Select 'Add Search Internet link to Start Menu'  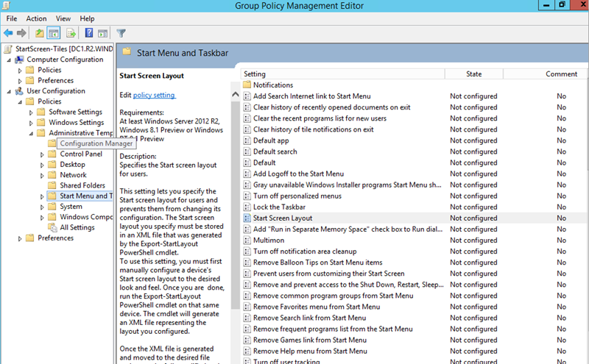pos(311,96)
